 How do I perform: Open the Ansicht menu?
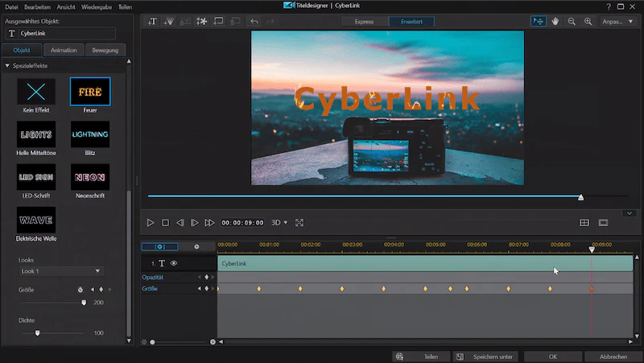[x=66, y=7]
